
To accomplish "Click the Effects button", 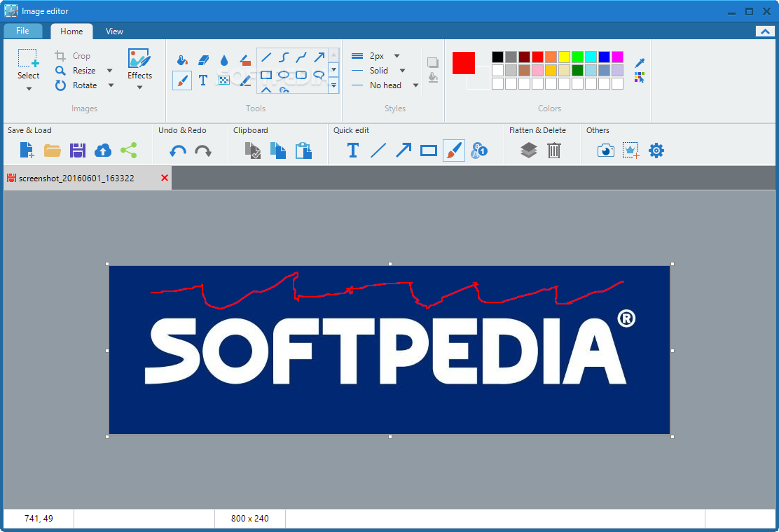I will click(139, 64).
